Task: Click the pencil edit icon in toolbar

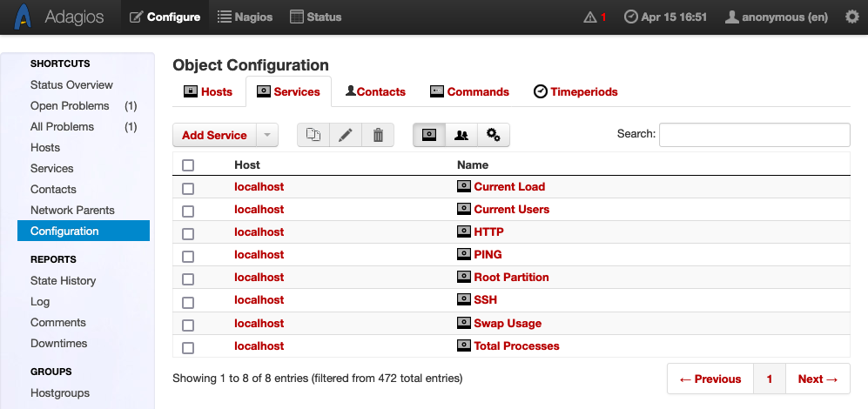Action: (x=346, y=135)
